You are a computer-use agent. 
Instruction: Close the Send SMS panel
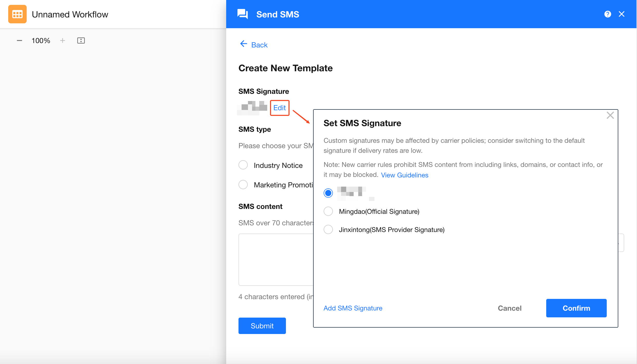[622, 14]
